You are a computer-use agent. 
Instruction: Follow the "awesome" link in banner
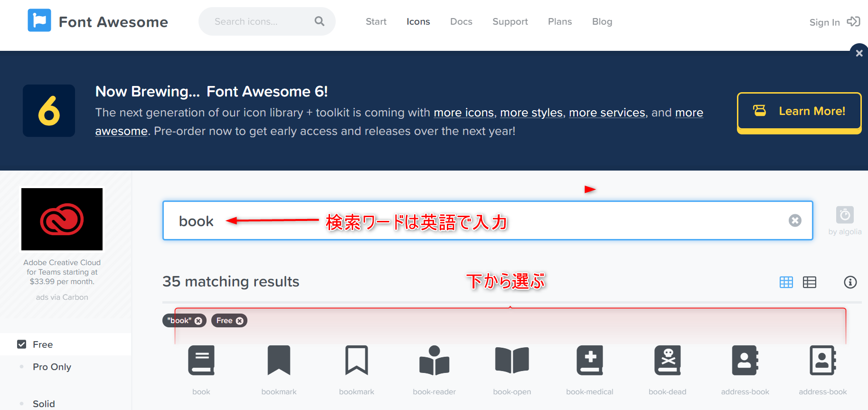tap(122, 131)
